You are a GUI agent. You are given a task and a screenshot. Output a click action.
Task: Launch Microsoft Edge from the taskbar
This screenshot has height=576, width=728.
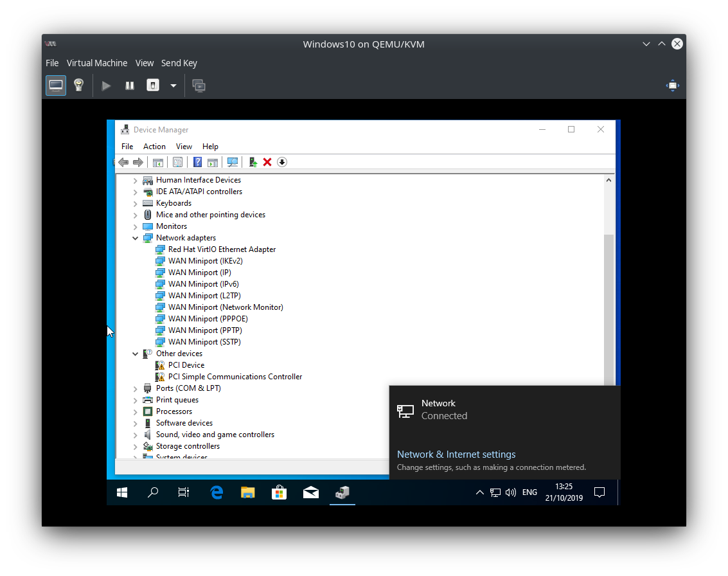217,492
